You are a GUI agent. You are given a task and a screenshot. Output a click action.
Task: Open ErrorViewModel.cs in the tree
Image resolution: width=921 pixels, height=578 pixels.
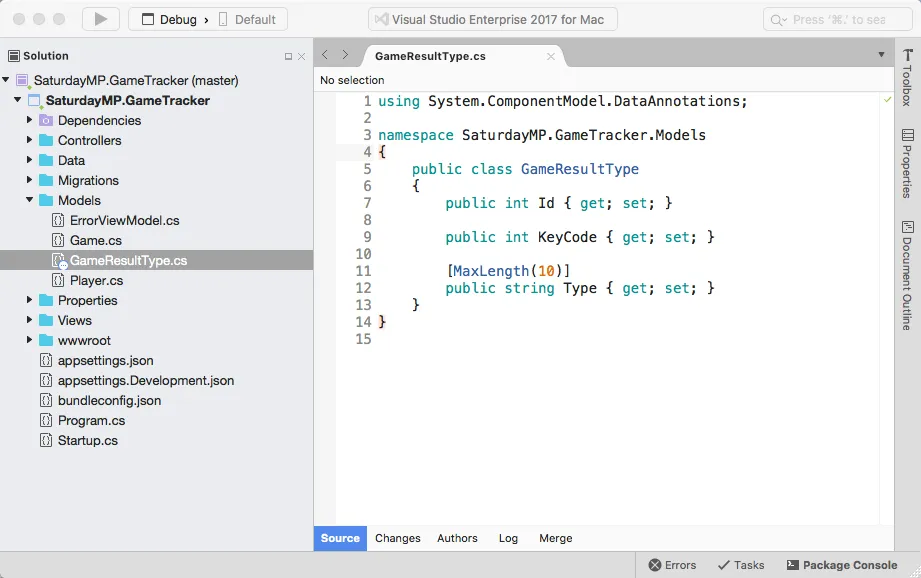tap(125, 220)
